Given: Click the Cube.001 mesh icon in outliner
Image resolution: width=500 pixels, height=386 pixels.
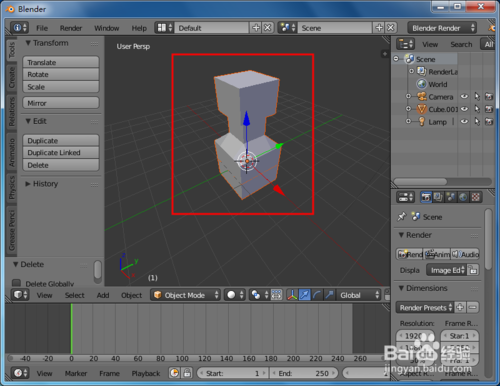Looking at the screenshot, I should pyautogui.click(x=422, y=109).
